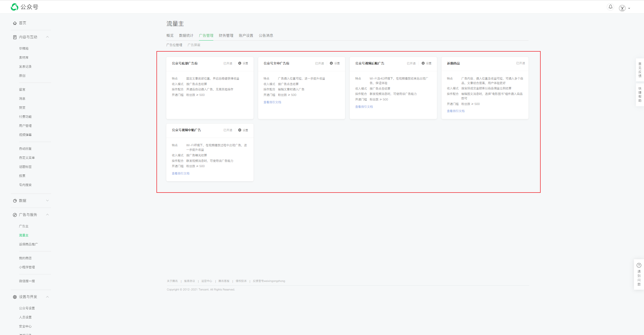This screenshot has height=335, width=644.
Task: Open 查看指引文档 link under 返佣商品
Action: click(x=456, y=111)
